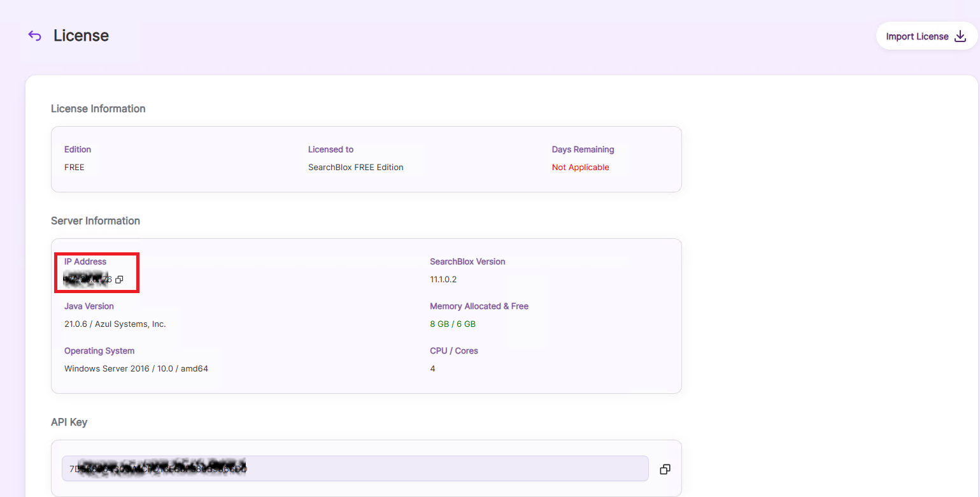Click the Windows Server 2016 value
This screenshot has width=980, height=497.
pos(136,368)
